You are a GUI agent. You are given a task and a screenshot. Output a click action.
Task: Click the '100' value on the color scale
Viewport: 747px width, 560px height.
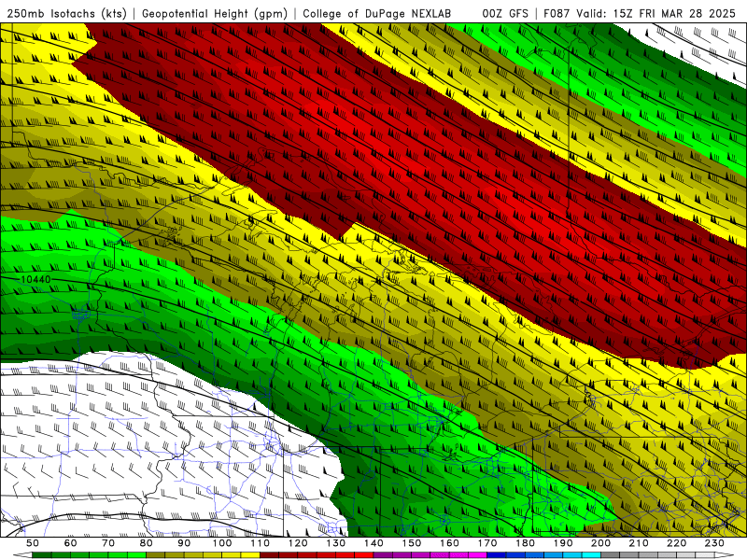point(222,543)
